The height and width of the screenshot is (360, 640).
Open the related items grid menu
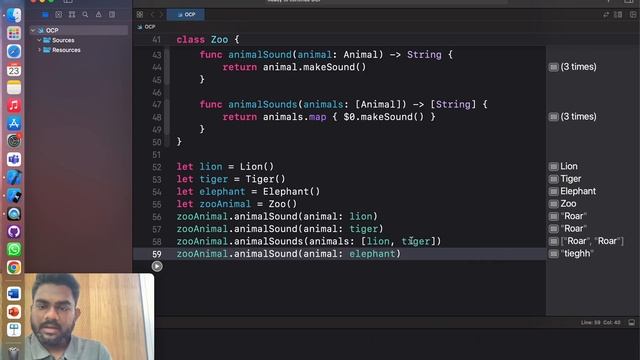click(x=140, y=14)
